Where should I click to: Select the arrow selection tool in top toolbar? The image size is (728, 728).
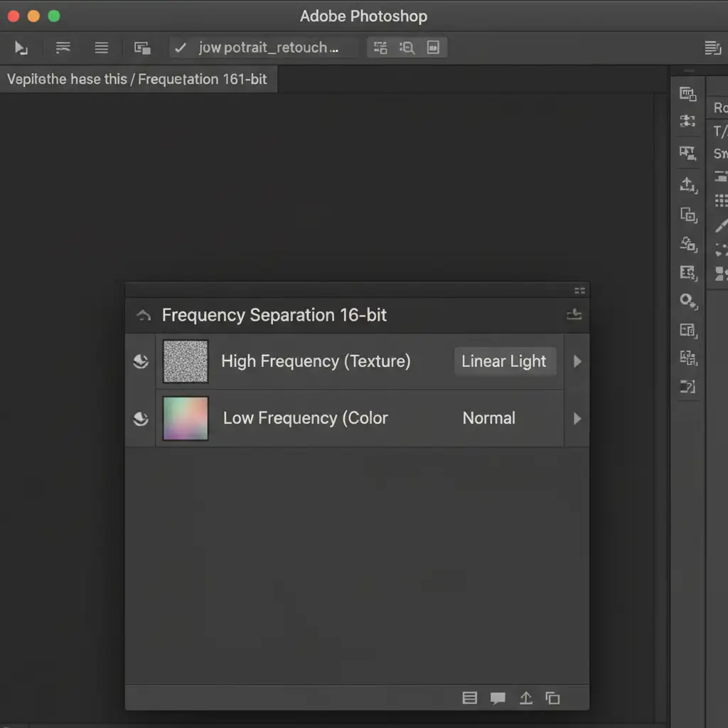pos(21,48)
